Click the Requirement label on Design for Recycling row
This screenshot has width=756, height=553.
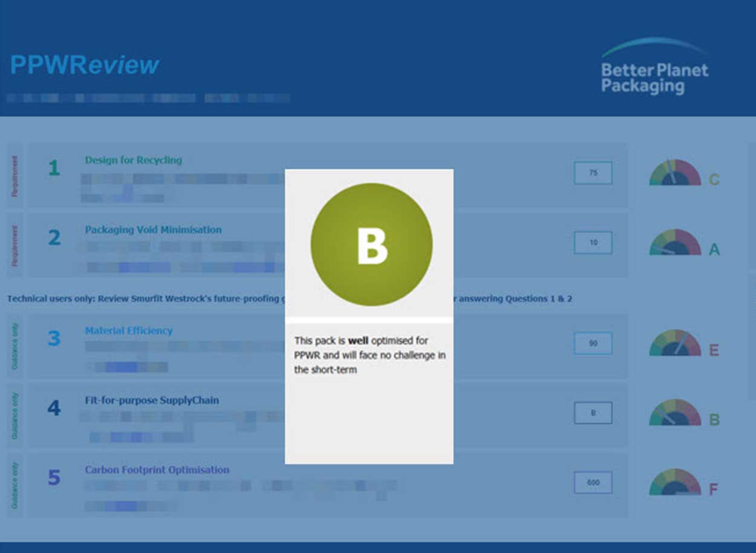click(x=15, y=175)
